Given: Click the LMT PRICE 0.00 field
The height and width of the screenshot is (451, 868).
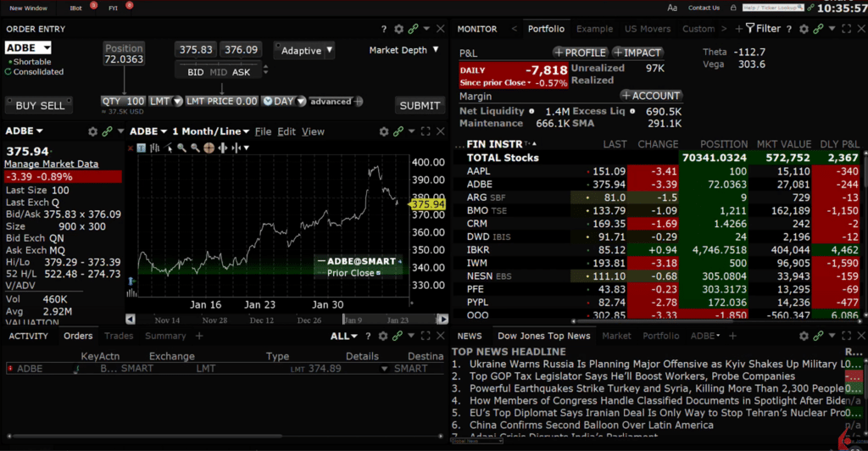Looking at the screenshot, I should 221,101.
